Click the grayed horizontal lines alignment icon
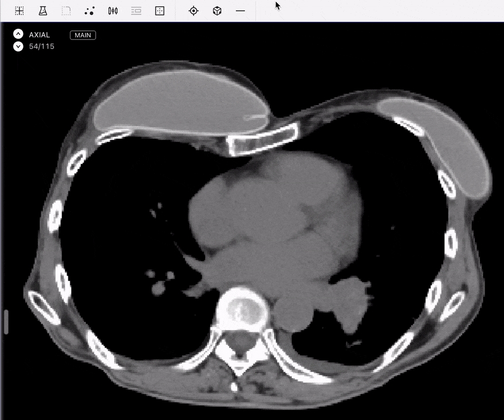The width and height of the screenshot is (504, 420). (x=136, y=11)
